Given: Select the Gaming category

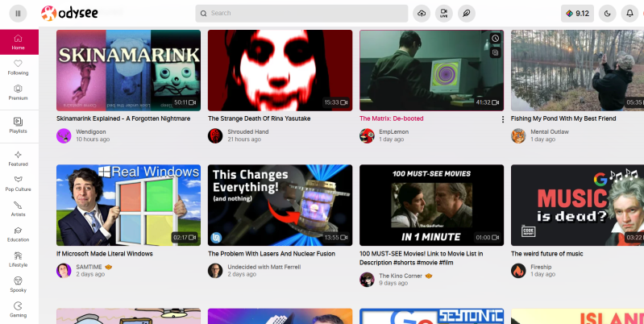Looking at the screenshot, I should (x=18, y=309).
